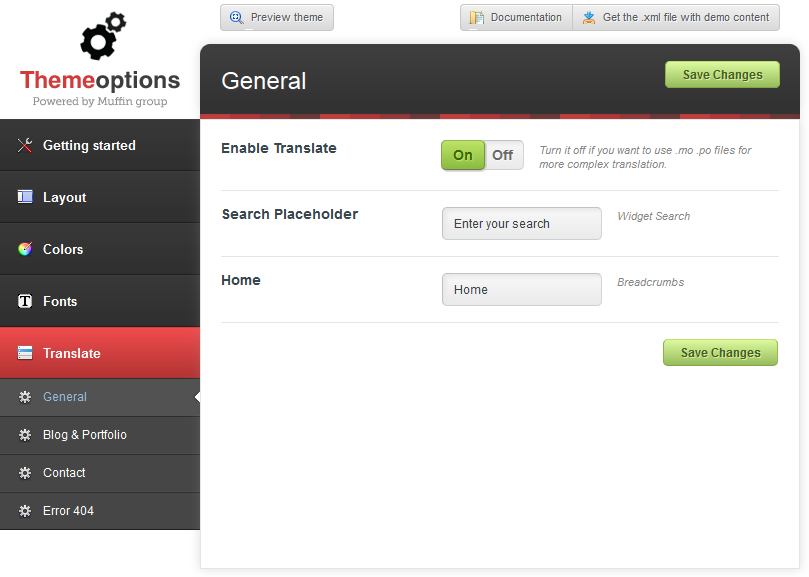The height and width of the screenshot is (577, 809).
Task: Open Error 404 translate settings
Action: 100,511
